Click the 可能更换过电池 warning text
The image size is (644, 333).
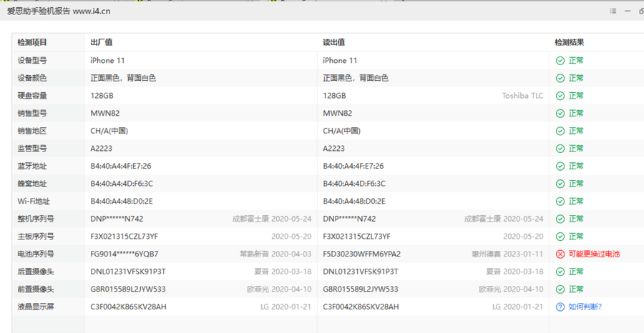(594, 254)
